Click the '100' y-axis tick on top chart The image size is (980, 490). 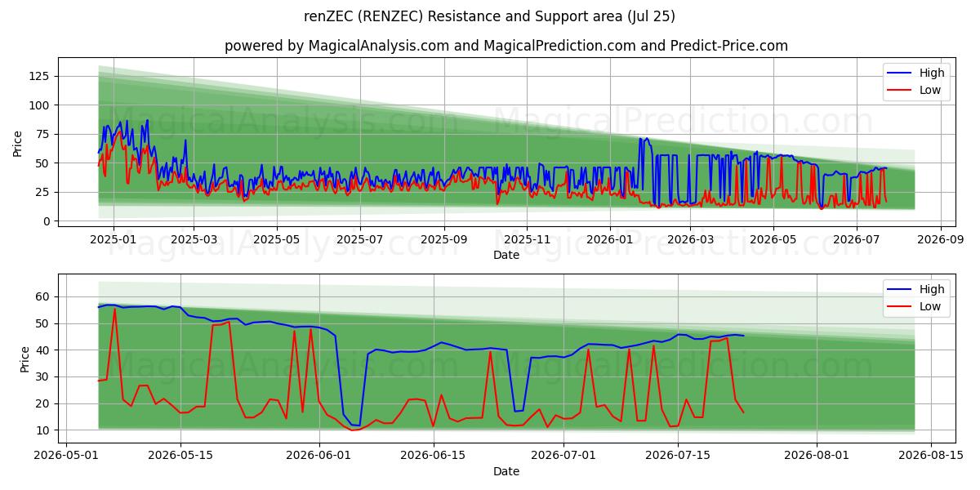coord(41,105)
